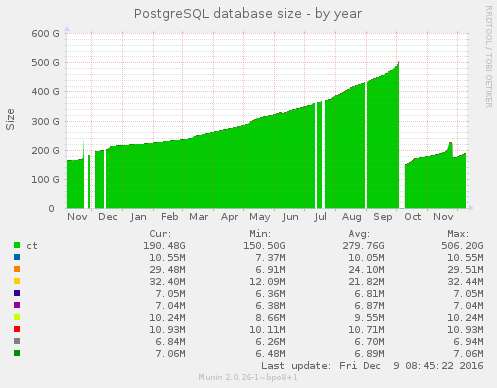Click the 'Sep' month label on the x-axis

pyautogui.click(x=382, y=217)
